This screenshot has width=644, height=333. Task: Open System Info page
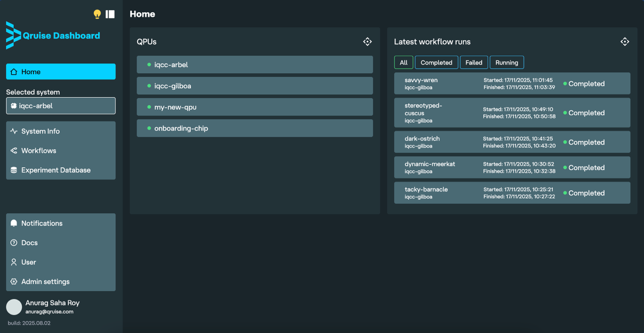coord(40,132)
